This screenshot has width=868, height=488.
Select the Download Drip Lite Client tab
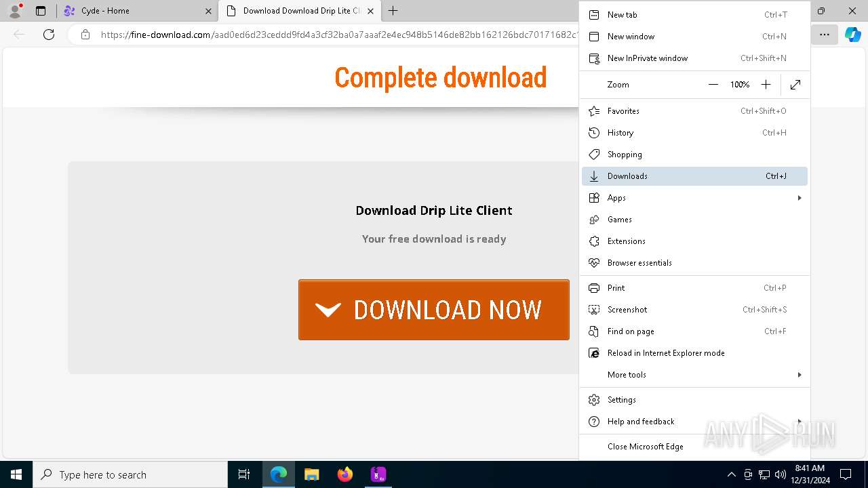coord(300,11)
